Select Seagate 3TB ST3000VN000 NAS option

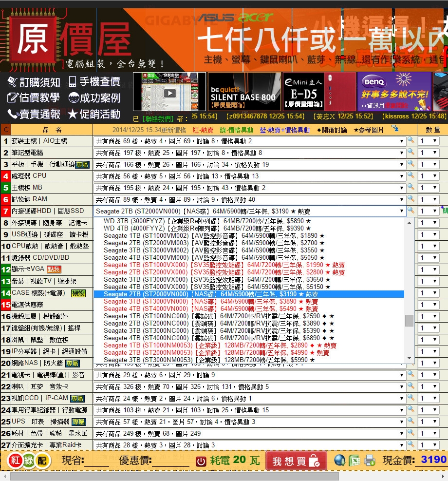[x=249, y=302]
